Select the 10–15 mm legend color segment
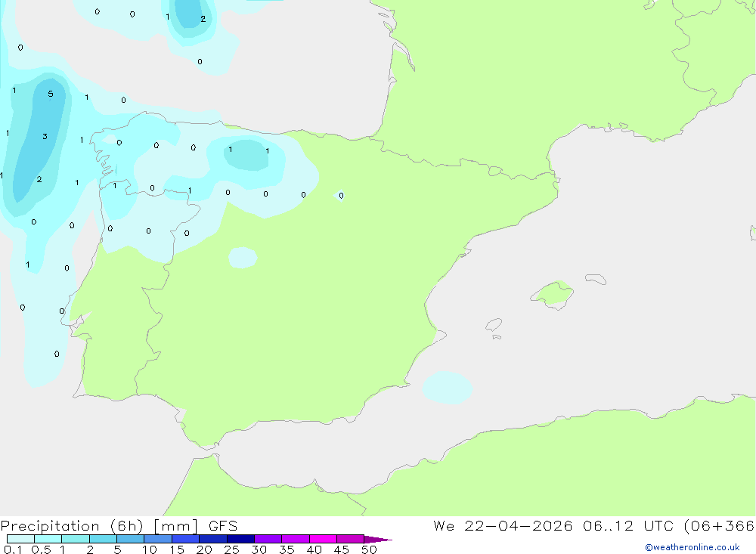This screenshot has height=554, width=756. [x=158, y=539]
